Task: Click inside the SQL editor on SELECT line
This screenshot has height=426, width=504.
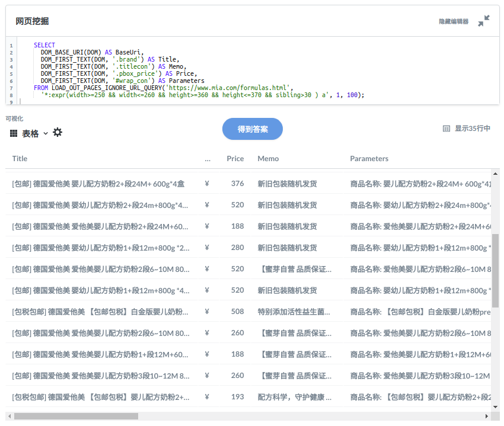Action: [44, 45]
